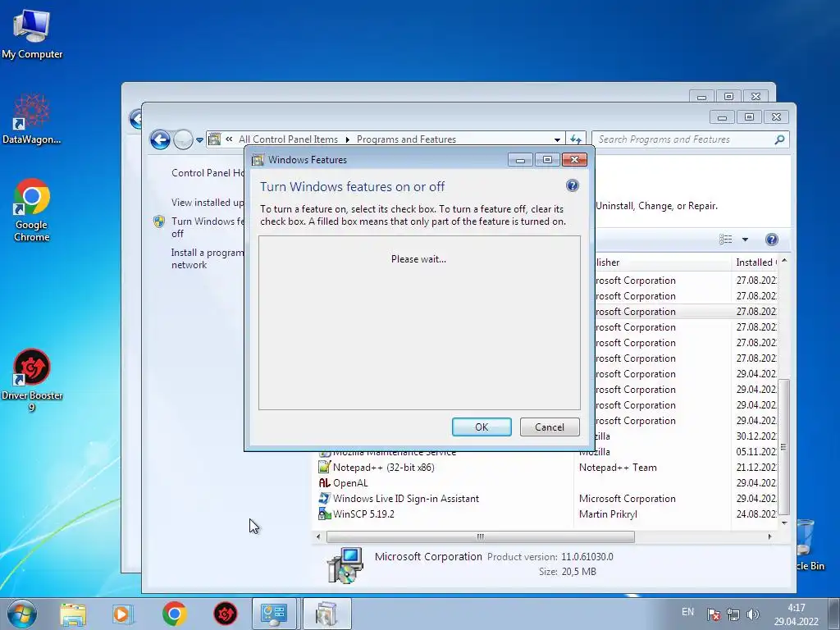Click the change view button
The height and width of the screenshot is (630, 840).
click(x=725, y=240)
